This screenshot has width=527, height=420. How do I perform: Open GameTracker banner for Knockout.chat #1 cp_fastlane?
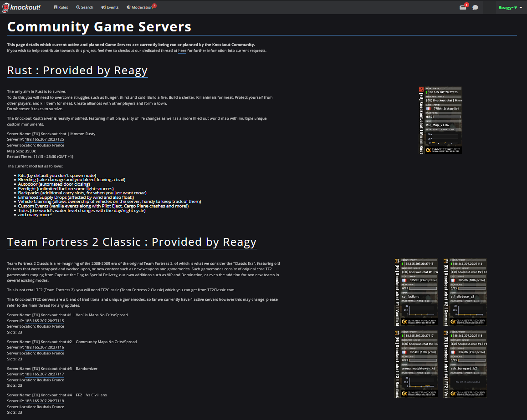click(416, 292)
